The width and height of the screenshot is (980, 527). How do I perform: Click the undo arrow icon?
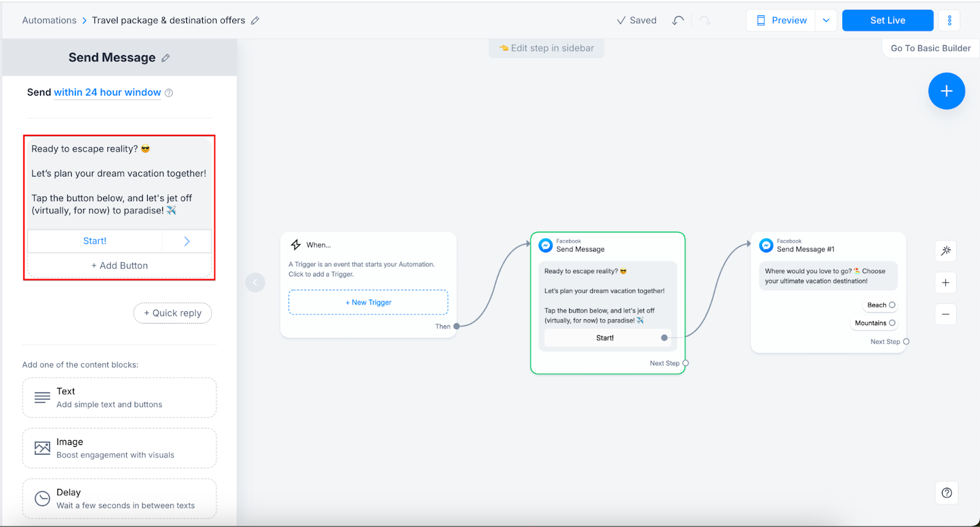pyautogui.click(x=677, y=20)
